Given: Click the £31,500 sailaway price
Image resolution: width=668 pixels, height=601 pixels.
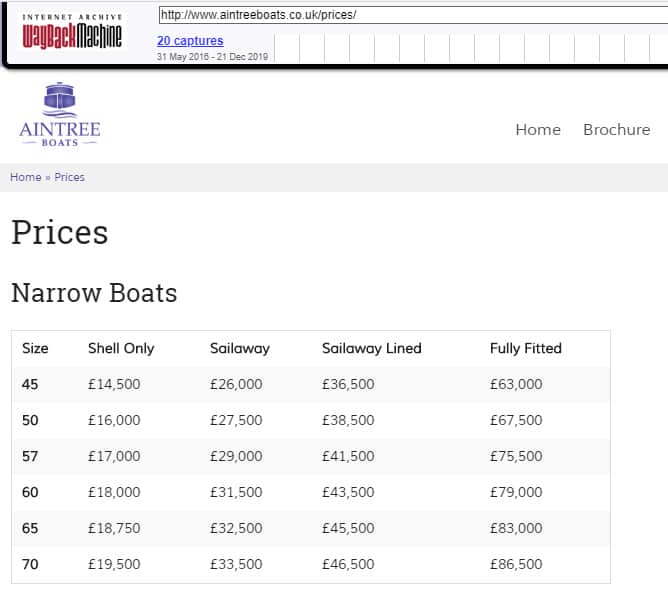Looking at the screenshot, I should coord(236,492).
